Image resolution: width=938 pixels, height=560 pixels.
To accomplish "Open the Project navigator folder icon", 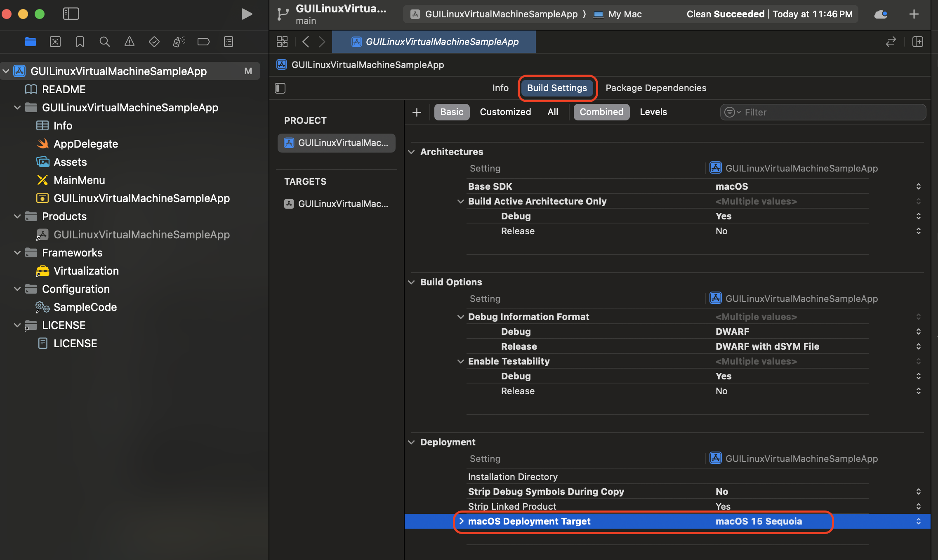I will pyautogui.click(x=31, y=42).
